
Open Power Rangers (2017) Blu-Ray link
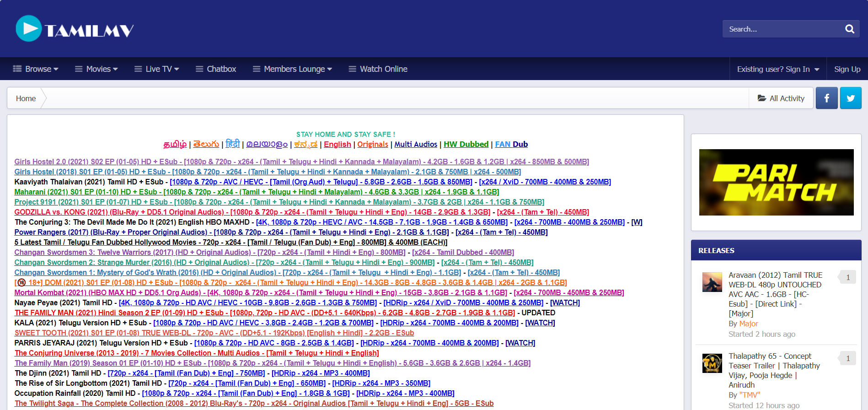(231, 232)
